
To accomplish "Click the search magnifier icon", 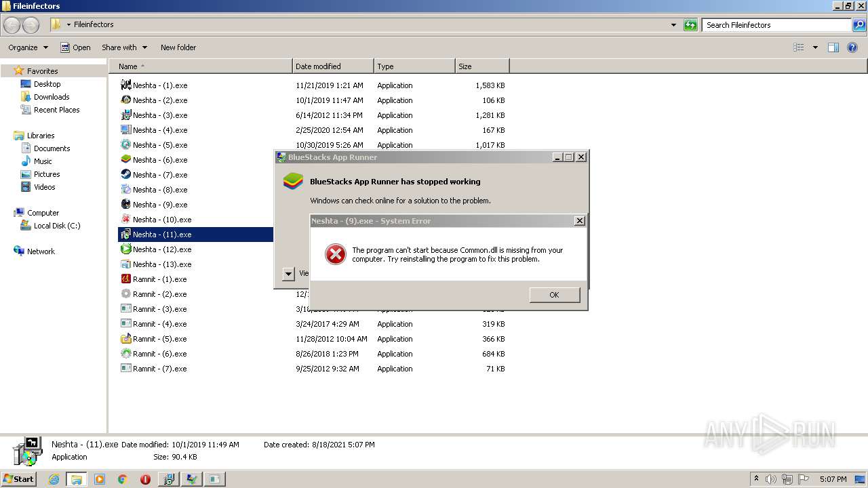I will tap(859, 25).
